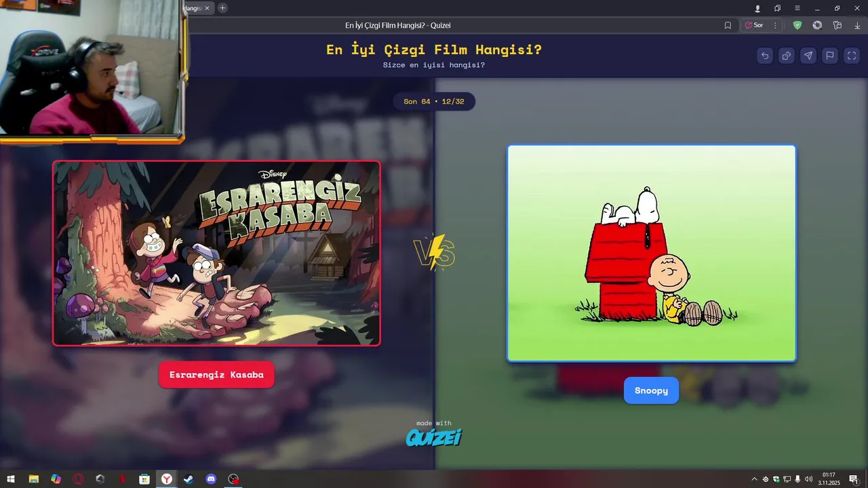Click the dice random-pick icon

click(787, 56)
